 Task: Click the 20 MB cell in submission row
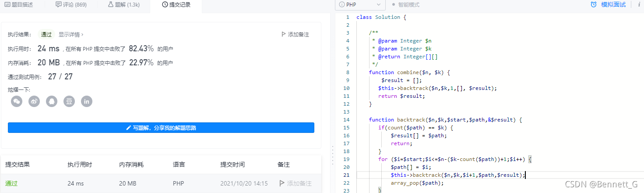128,183
